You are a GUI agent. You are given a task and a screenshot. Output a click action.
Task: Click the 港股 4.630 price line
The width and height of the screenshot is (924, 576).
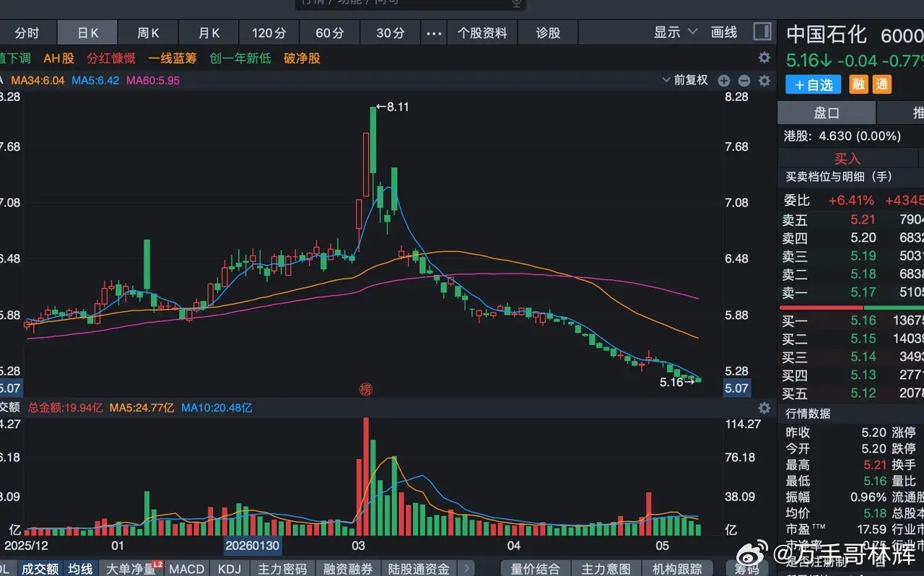pos(842,136)
